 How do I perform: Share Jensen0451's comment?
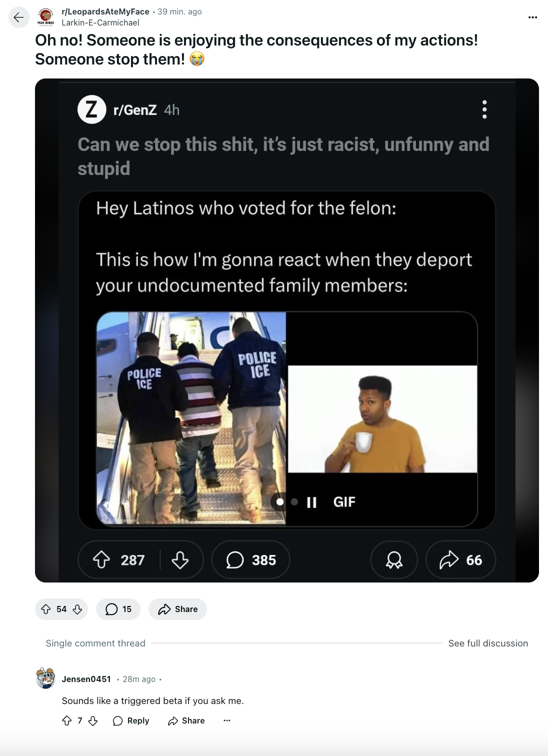(x=186, y=720)
